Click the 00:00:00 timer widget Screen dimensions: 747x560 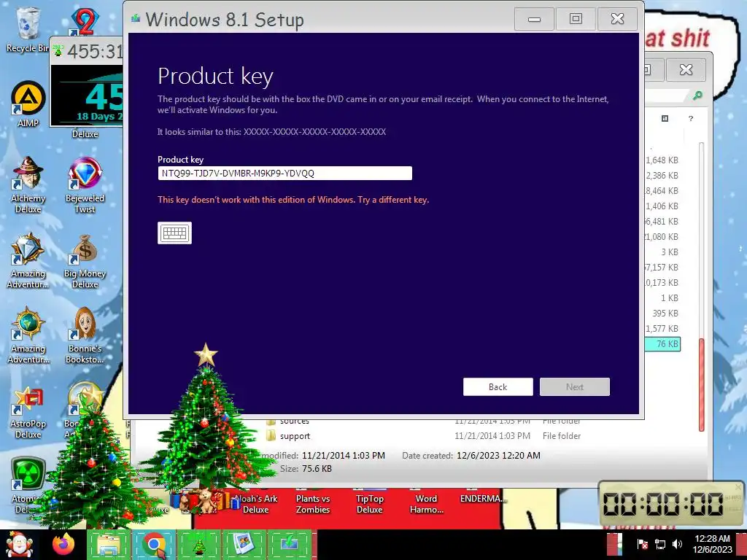coord(671,504)
